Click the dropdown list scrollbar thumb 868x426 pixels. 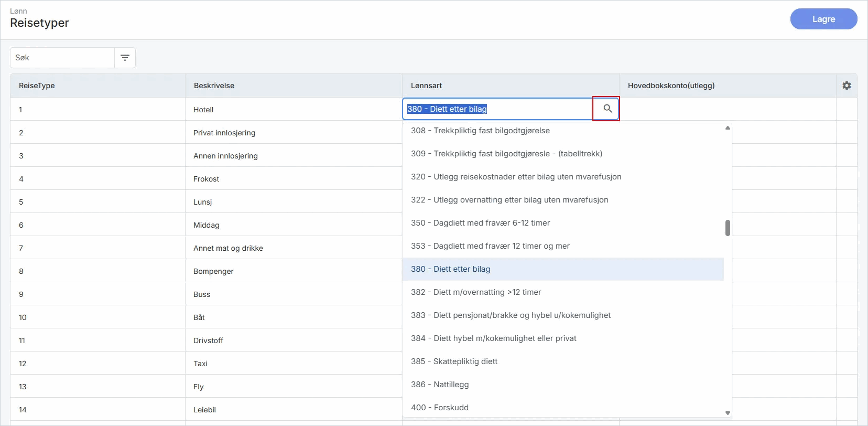[728, 228]
